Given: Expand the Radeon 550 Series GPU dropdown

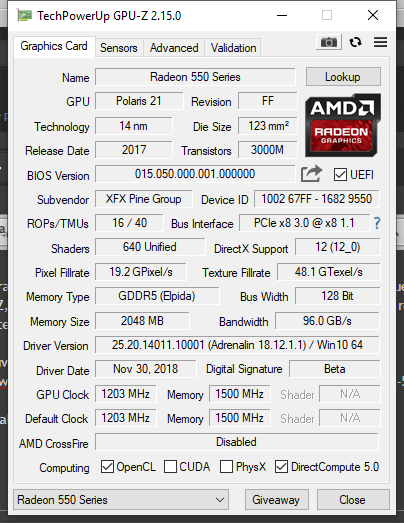Looking at the screenshot, I should pos(121,500).
